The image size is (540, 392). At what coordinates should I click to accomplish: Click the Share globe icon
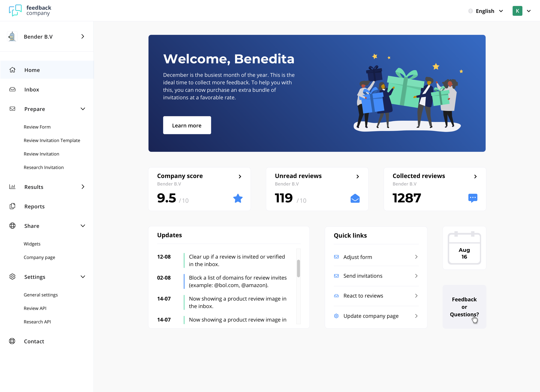click(x=12, y=226)
